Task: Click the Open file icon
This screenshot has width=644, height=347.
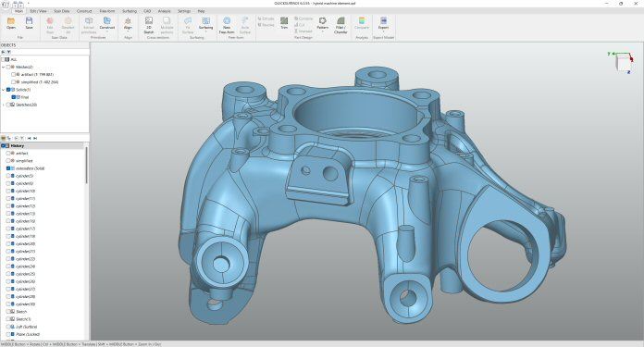Action: 11,23
